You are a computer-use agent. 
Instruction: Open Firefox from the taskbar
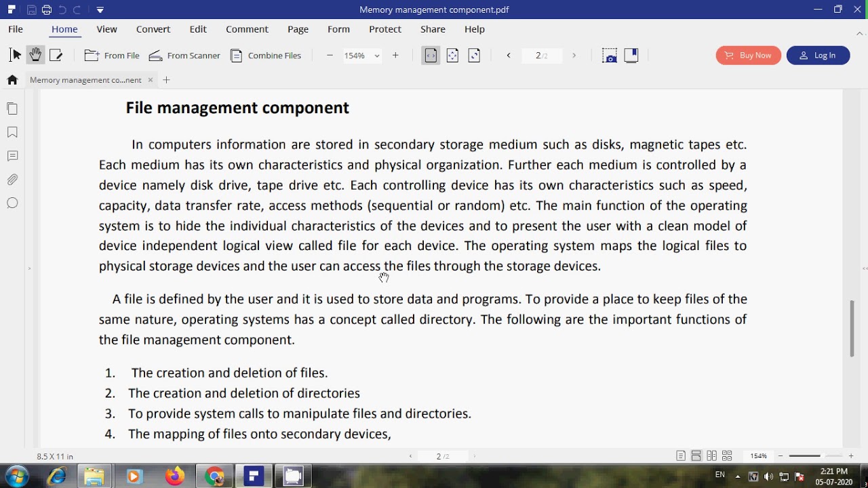(175, 476)
